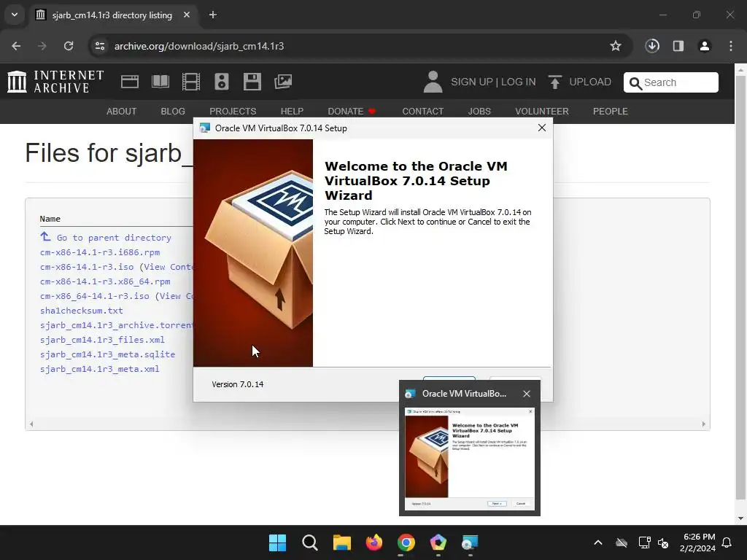Open the Audio speaker icon

click(222, 82)
